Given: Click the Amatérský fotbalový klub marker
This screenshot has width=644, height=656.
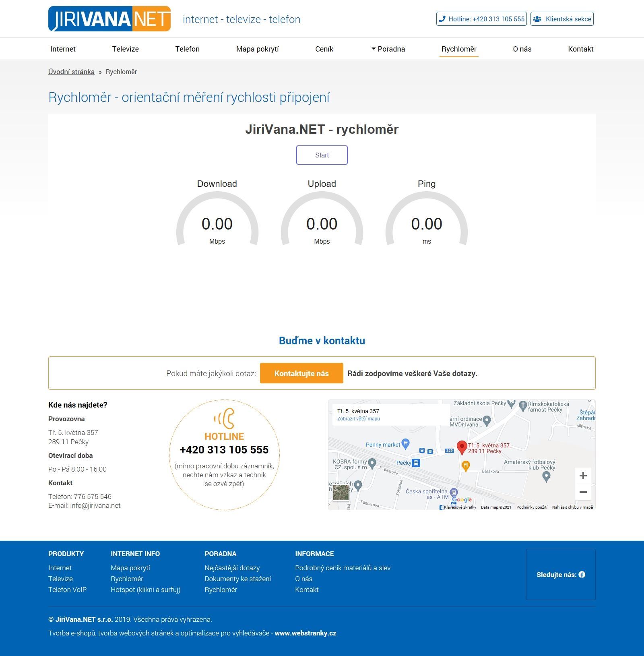Looking at the screenshot, I should (546, 477).
